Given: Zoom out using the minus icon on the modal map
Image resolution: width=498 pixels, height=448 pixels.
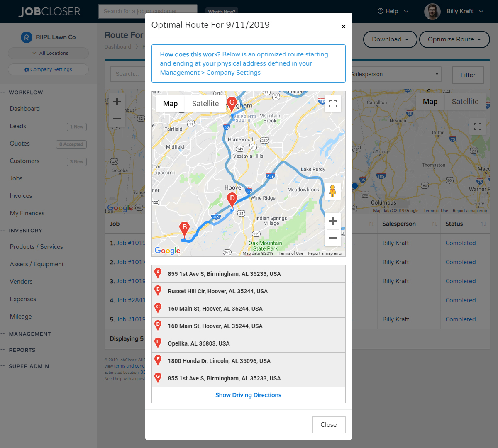Looking at the screenshot, I should [x=332, y=238].
